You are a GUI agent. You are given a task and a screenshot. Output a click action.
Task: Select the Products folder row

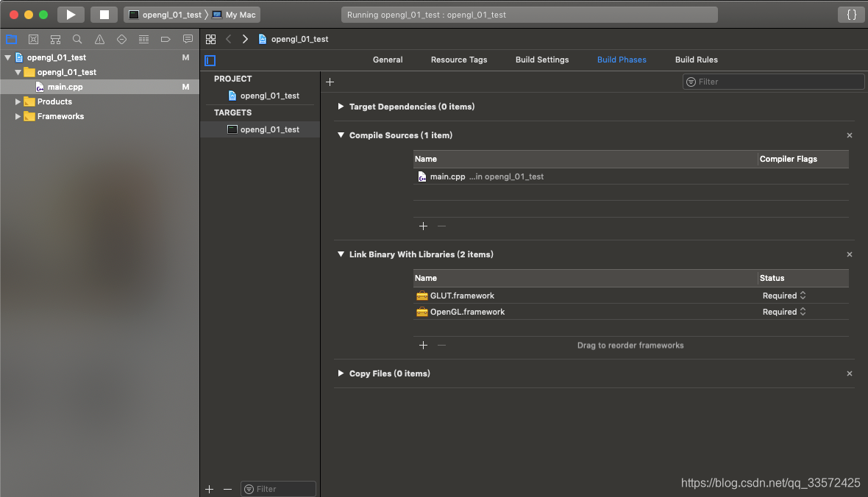(99, 102)
